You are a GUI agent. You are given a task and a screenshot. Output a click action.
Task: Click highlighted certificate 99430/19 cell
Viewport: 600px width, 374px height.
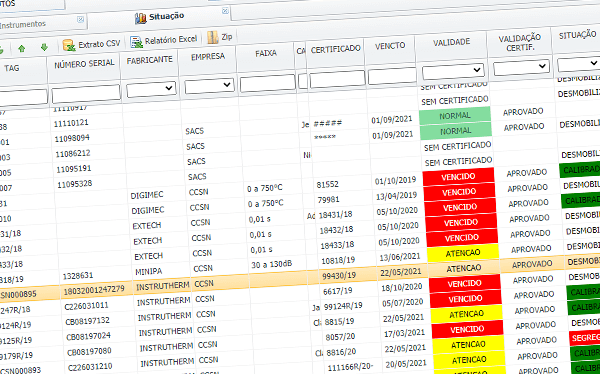(339, 275)
